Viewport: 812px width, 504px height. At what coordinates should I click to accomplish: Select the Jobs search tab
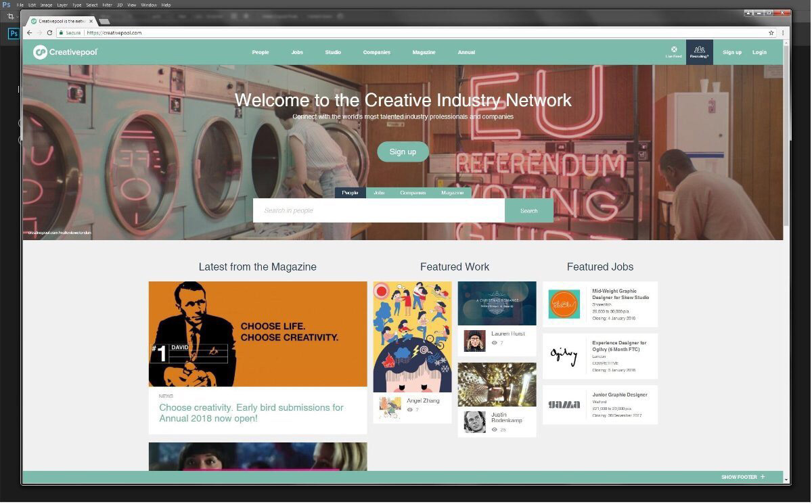pyautogui.click(x=379, y=193)
